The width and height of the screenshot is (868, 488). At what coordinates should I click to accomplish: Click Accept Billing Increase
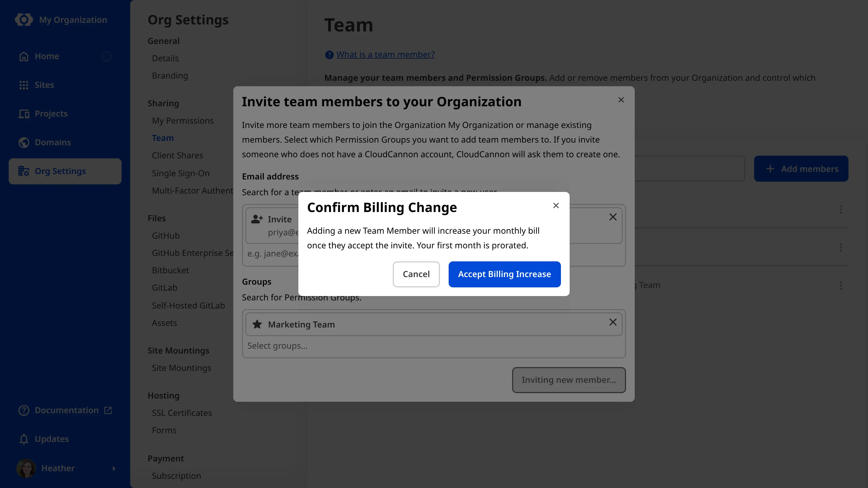(505, 274)
